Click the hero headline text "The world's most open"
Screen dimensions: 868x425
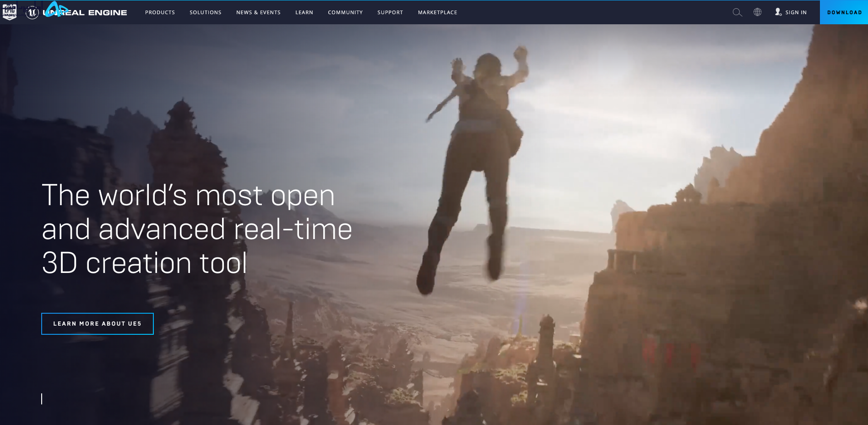click(x=188, y=195)
